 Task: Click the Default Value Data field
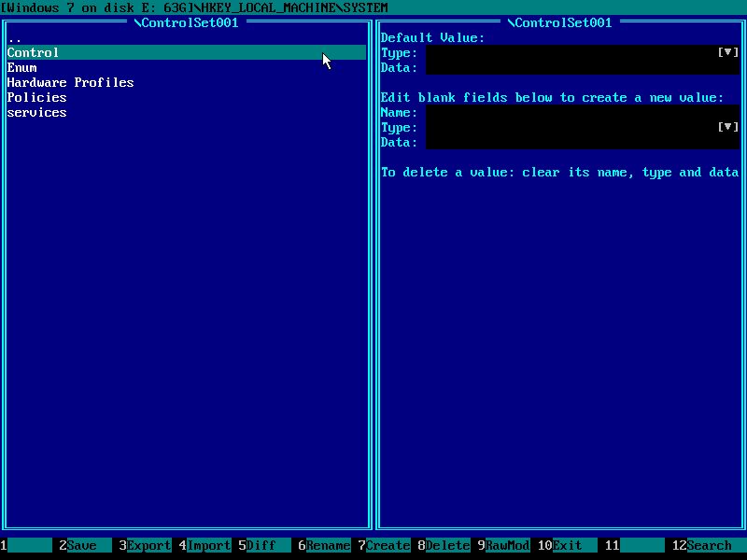point(582,67)
